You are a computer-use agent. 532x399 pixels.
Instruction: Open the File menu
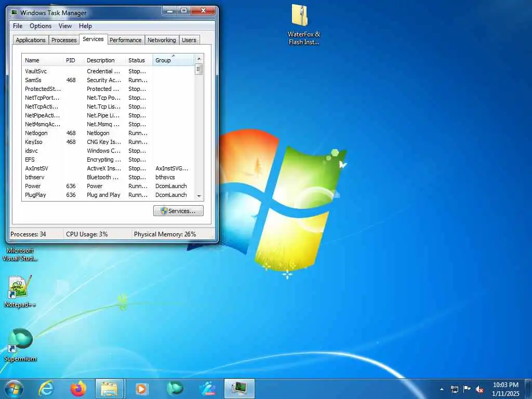(18, 26)
